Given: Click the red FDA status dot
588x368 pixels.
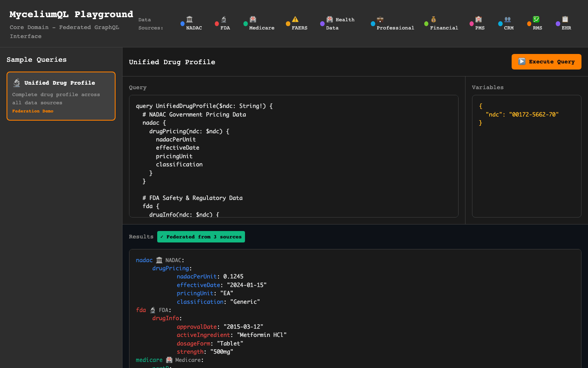Looking at the screenshot, I should click(x=217, y=24).
